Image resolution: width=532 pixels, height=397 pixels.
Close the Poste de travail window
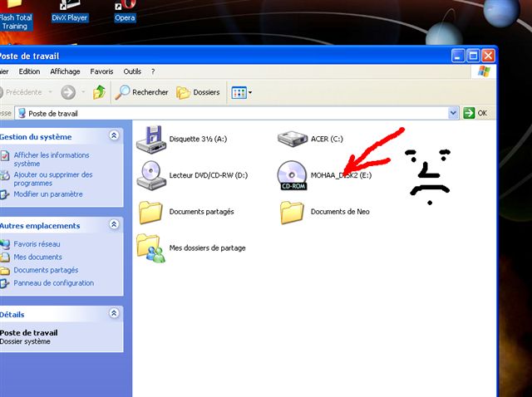click(488, 56)
